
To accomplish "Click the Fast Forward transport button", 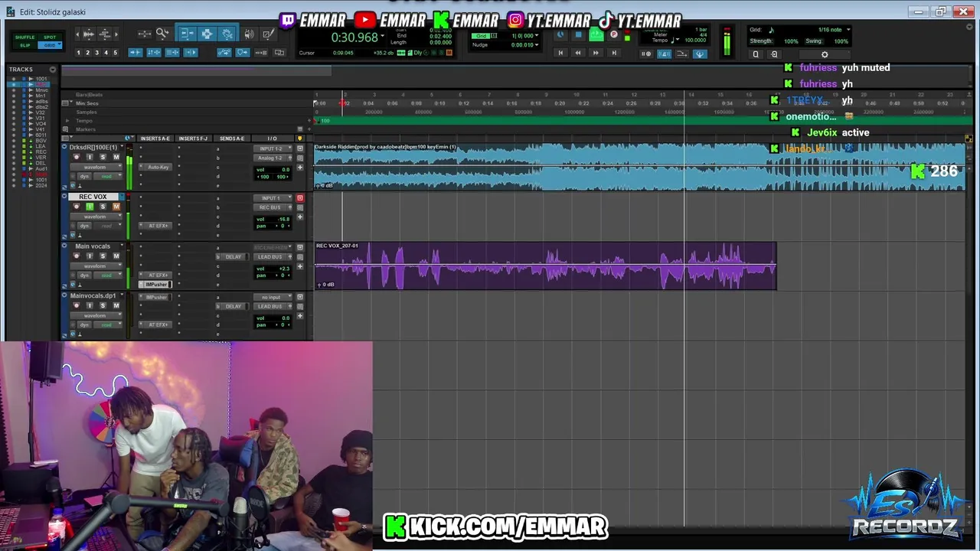I will point(596,53).
